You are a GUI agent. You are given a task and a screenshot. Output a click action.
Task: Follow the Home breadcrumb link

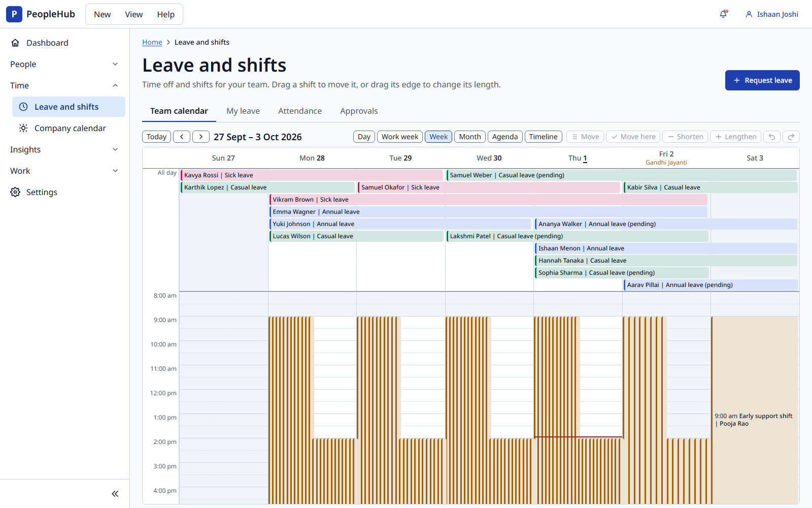pos(152,42)
